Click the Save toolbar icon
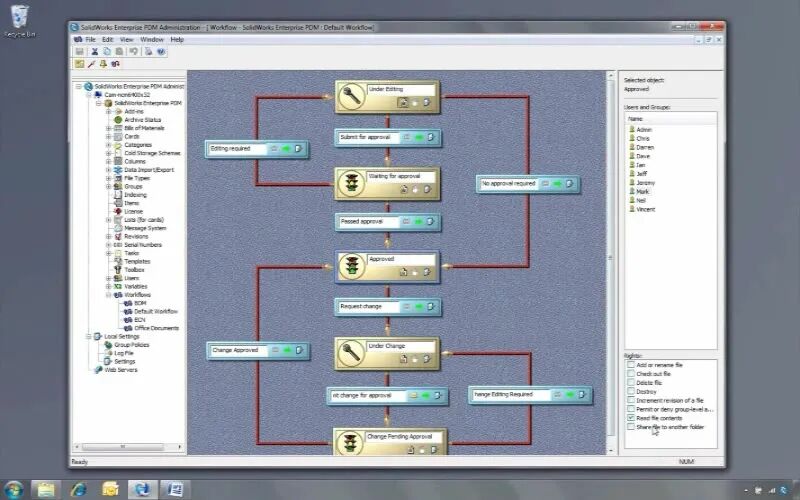This screenshot has height=500, width=800. [79, 50]
